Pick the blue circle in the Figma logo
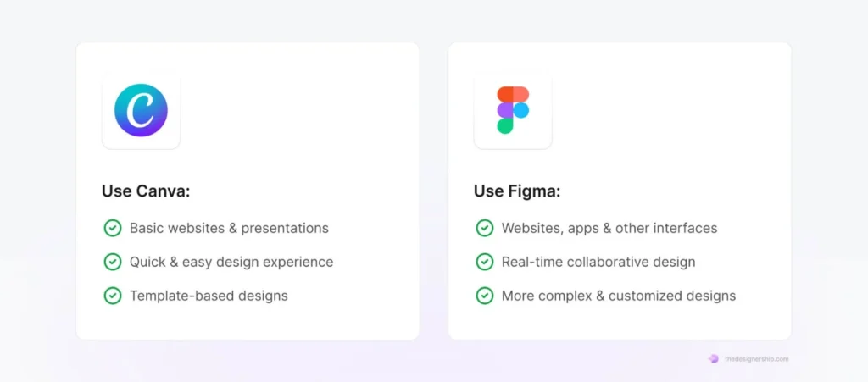This screenshot has height=382, width=868. (x=520, y=110)
